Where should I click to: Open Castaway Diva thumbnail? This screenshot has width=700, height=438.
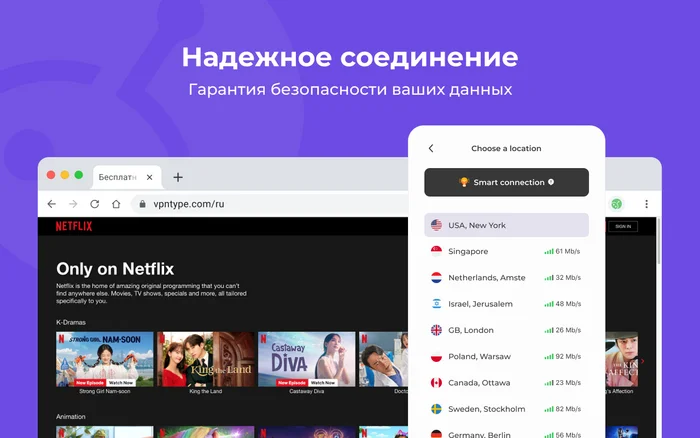307,359
